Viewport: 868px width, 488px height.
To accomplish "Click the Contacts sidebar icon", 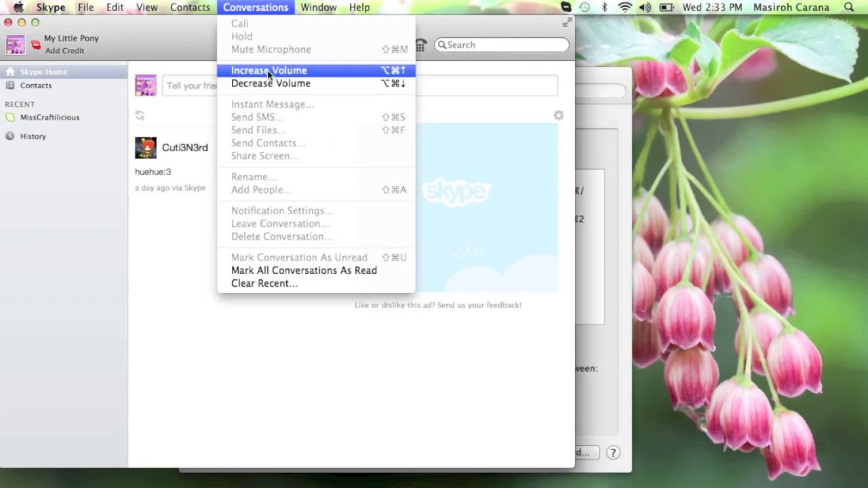I will tap(10, 85).
